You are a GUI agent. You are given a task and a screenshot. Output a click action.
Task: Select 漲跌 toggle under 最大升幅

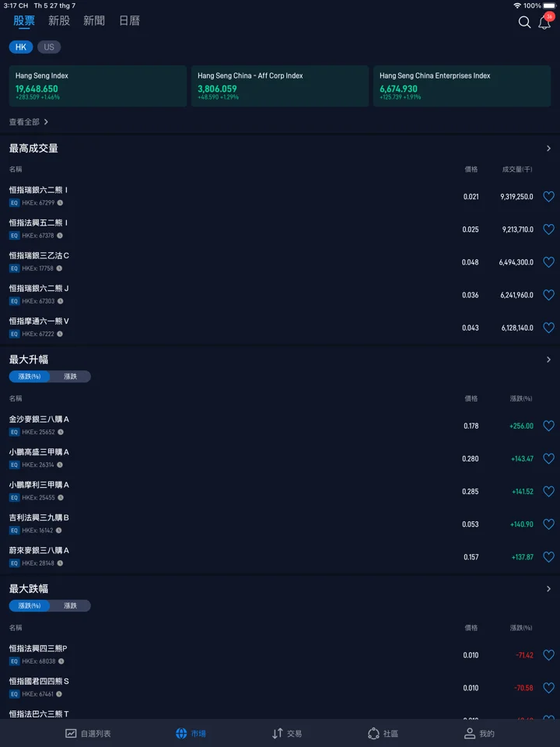click(70, 377)
